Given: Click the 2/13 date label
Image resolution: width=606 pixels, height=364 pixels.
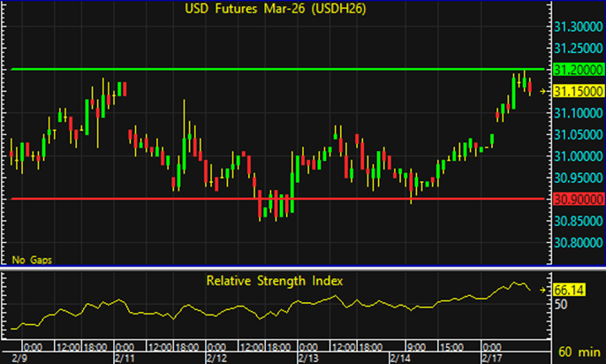Looking at the screenshot, I should coord(307,357).
